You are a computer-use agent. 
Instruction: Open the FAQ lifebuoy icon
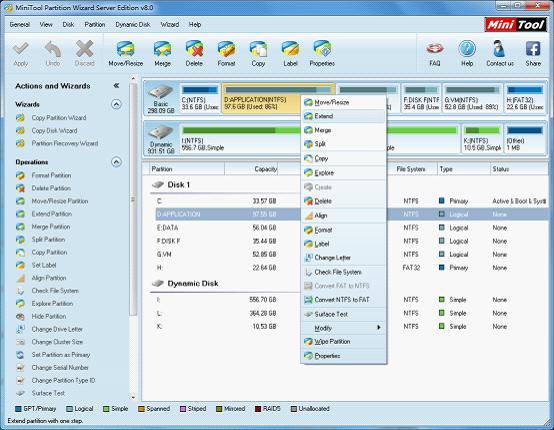(x=435, y=53)
